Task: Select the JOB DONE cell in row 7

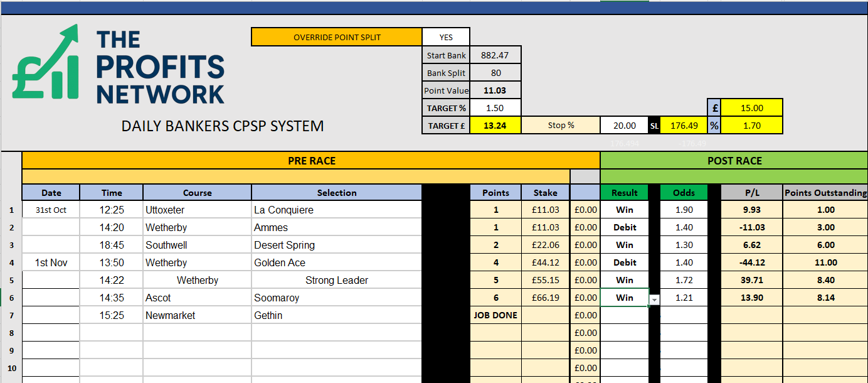Action: (x=495, y=315)
